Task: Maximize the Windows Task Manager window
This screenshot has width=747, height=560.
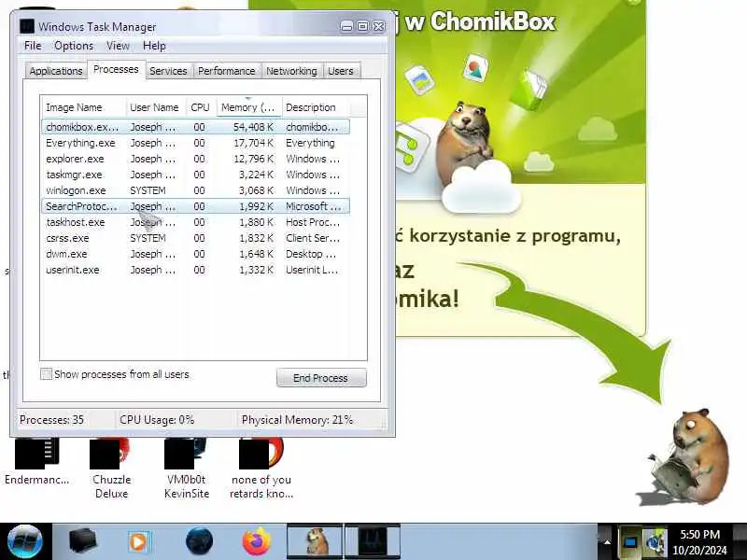Action: (362, 27)
